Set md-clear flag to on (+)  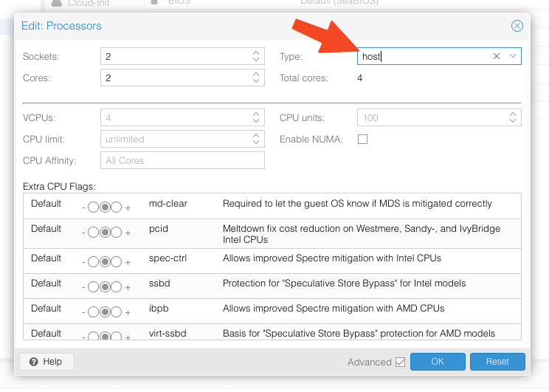(117, 207)
